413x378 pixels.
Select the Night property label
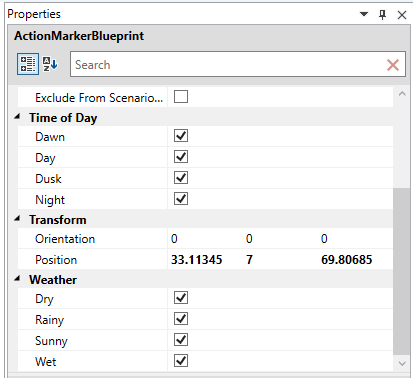tap(50, 200)
